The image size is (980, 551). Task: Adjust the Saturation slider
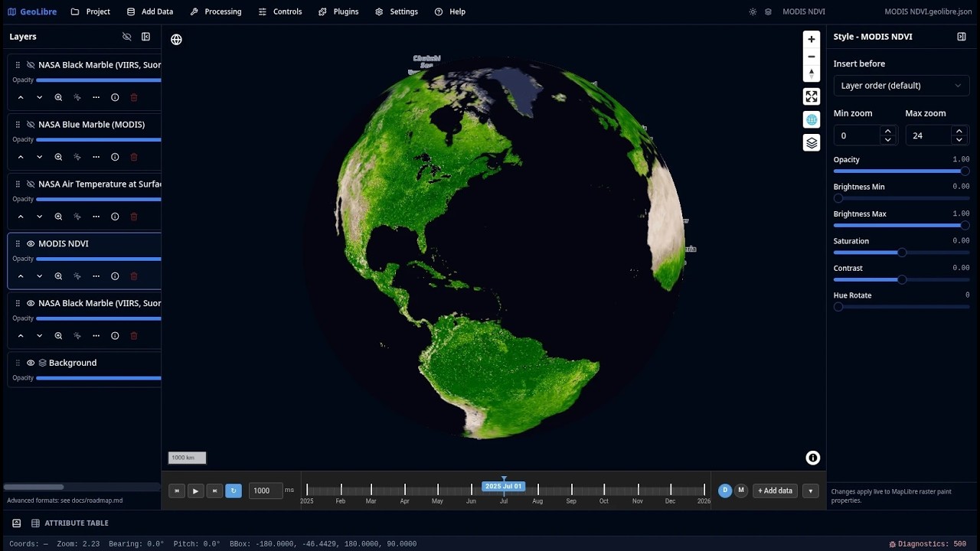coord(901,253)
